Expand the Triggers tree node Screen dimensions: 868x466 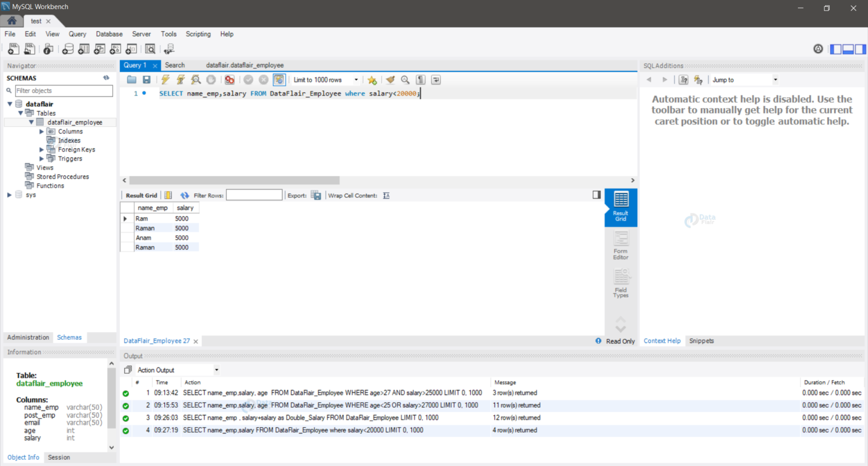pos(41,158)
